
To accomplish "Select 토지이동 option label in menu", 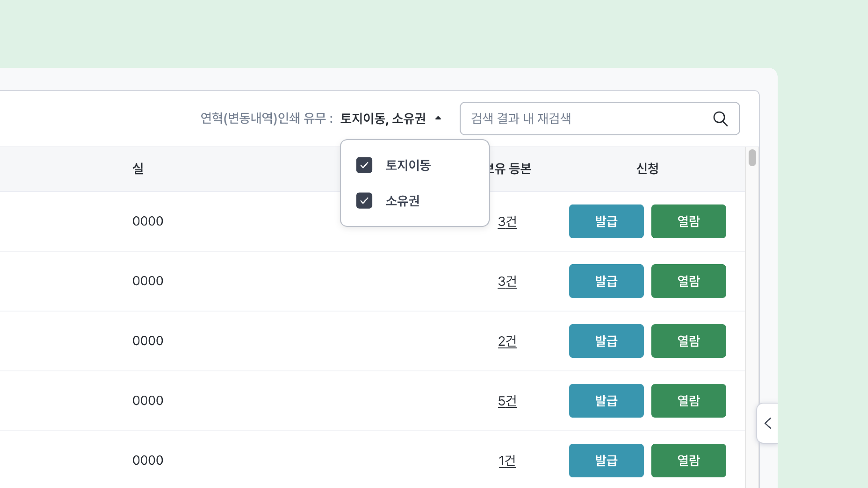I will 408,165.
